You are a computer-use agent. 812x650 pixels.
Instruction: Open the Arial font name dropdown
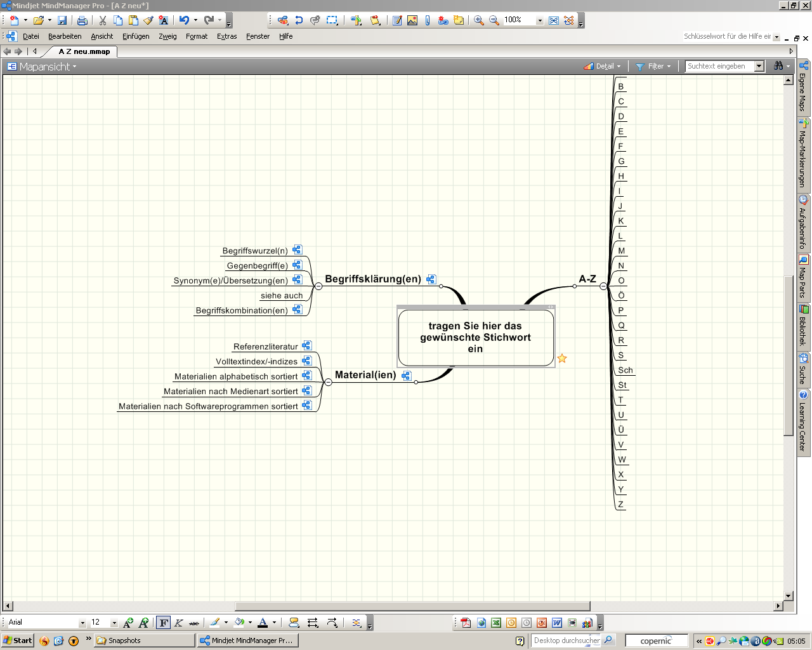click(82, 623)
